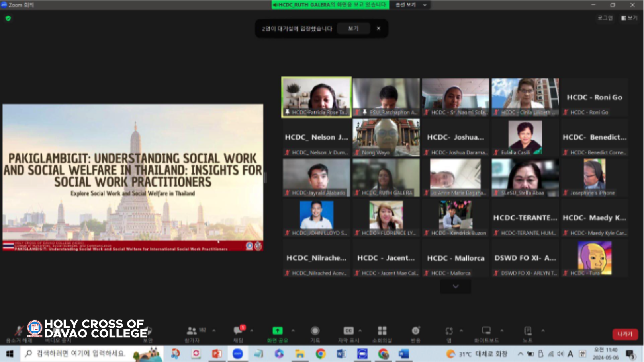Open the Apps icon
This screenshot has height=362, width=644.
449,331
